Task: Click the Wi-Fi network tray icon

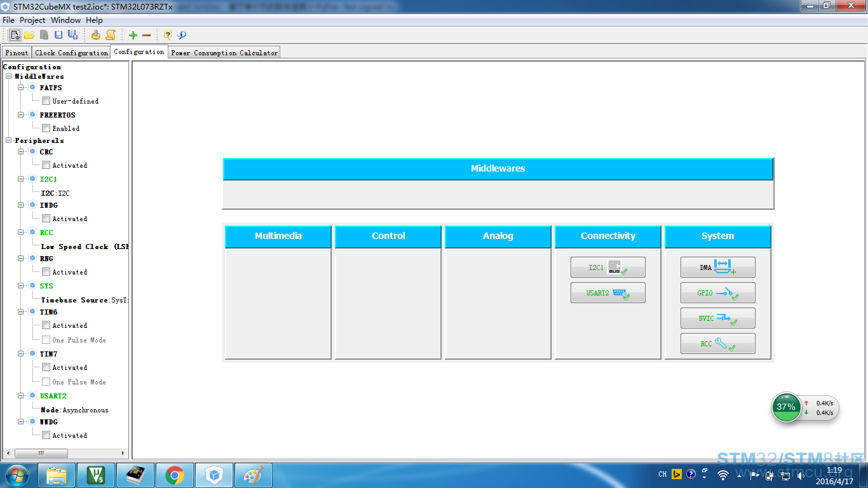Action: point(722,475)
